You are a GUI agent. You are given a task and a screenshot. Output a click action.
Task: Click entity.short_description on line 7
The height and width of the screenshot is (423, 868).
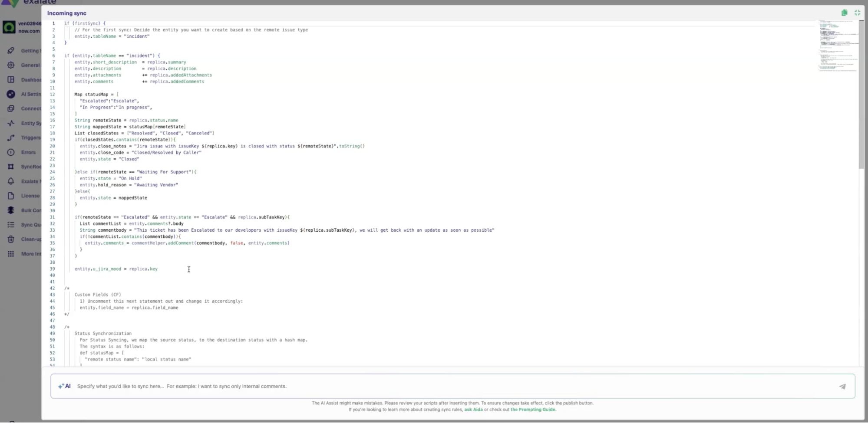tap(106, 62)
